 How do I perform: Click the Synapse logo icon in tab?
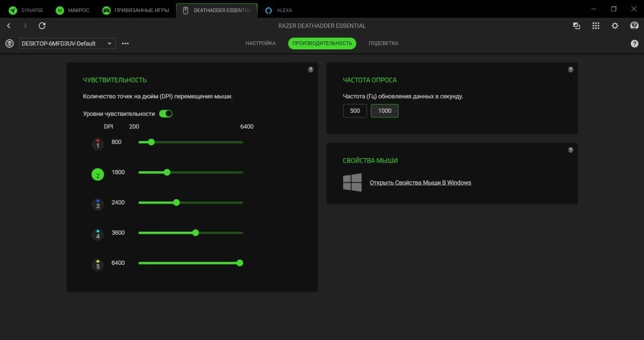pyautogui.click(x=13, y=10)
